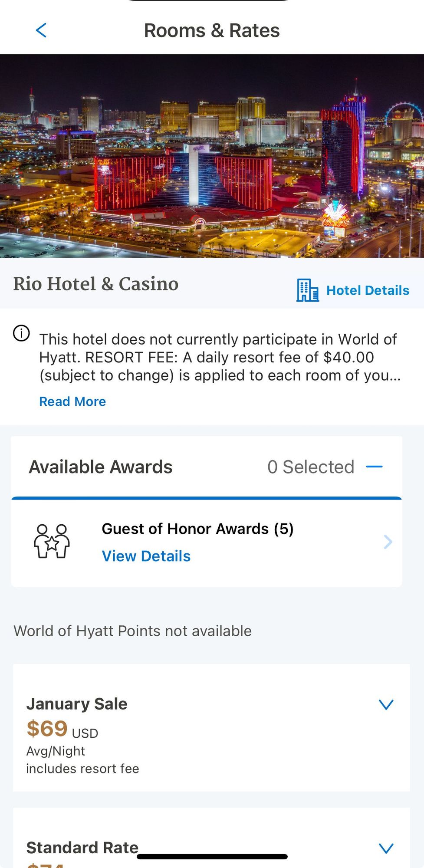Expand the Standard Rate section
The width and height of the screenshot is (424, 868).
pyautogui.click(x=386, y=848)
